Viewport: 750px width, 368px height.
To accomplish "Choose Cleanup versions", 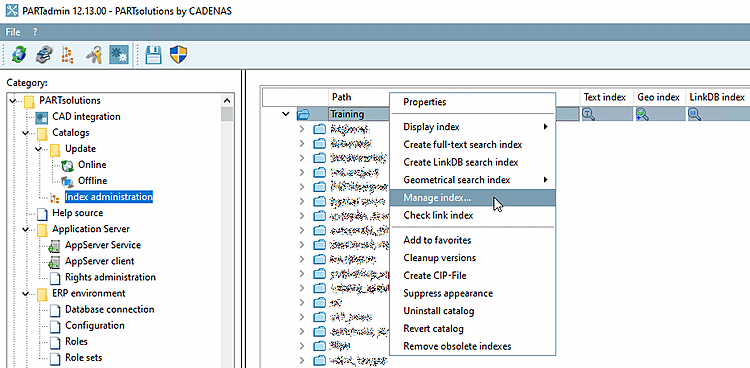I will [x=473, y=258].
